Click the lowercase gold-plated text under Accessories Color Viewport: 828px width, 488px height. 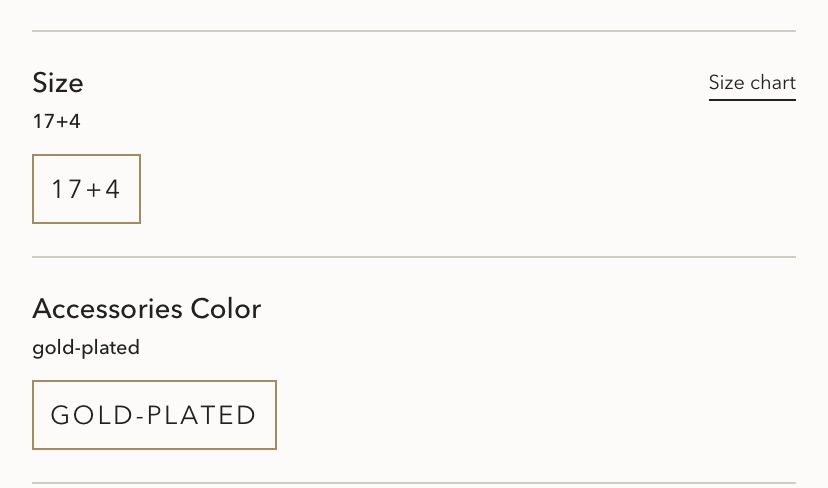[86, 348]
